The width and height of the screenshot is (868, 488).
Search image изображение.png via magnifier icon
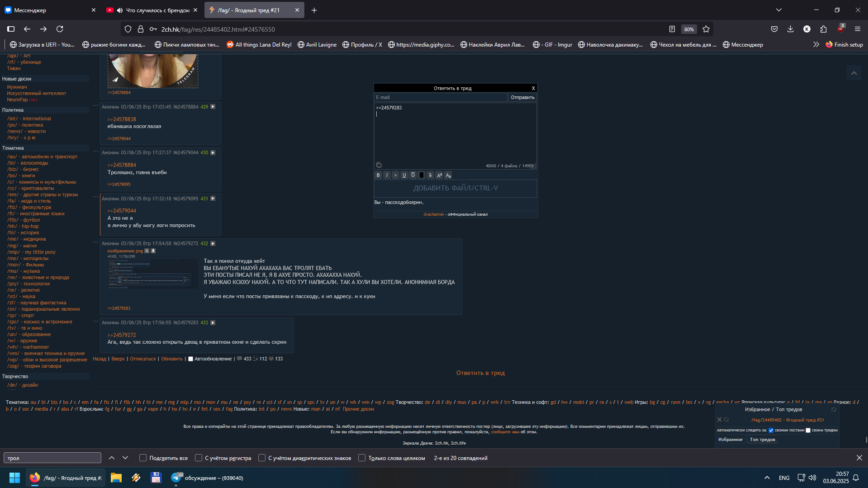coord(147,251)
